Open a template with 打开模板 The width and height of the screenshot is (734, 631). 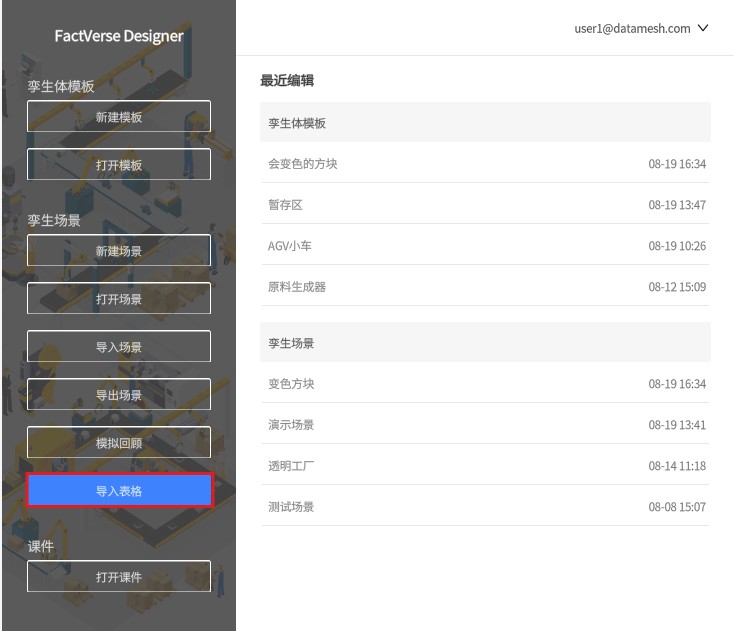tap(119, 165)
